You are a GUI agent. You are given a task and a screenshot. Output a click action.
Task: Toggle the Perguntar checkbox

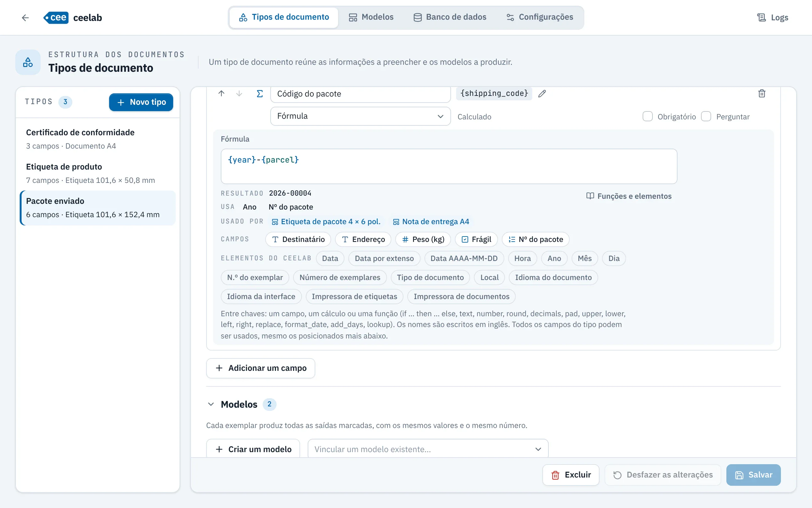(706, 117)
